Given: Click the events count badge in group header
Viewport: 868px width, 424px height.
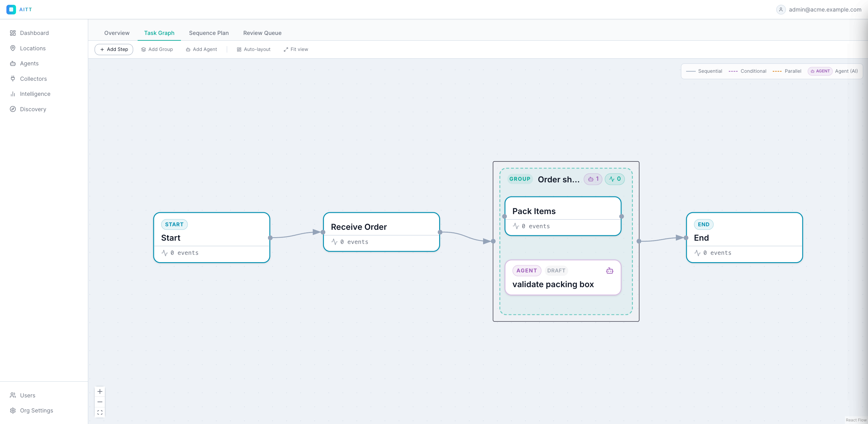Looking at the screenshot, I should pyautogui.click(x=615, y=179).
